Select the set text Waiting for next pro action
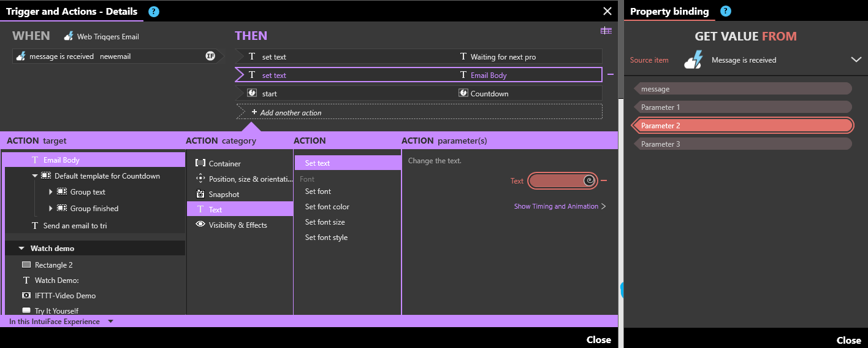 point(419,56)
